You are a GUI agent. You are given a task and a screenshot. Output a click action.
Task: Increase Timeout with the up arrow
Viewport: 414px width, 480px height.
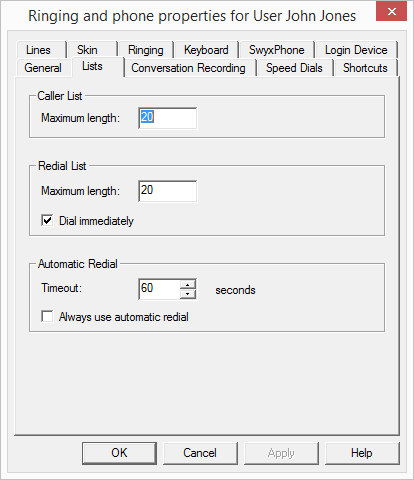[x=188, y=285]
